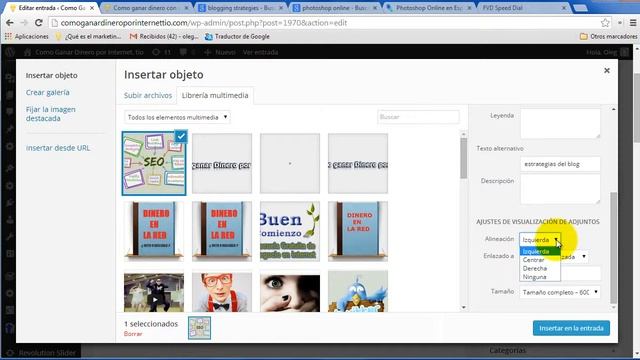Click the attachment details scrollbar thumb
Viewport: 640px width, 360px height.
(x=613, y=248)
